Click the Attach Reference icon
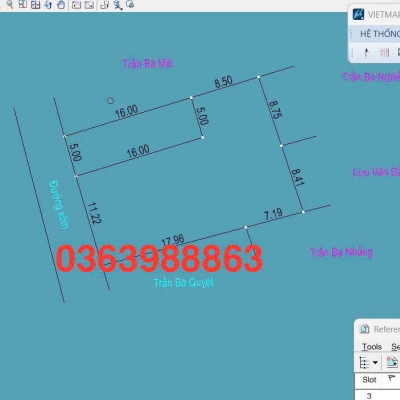 tap(392, 362)
